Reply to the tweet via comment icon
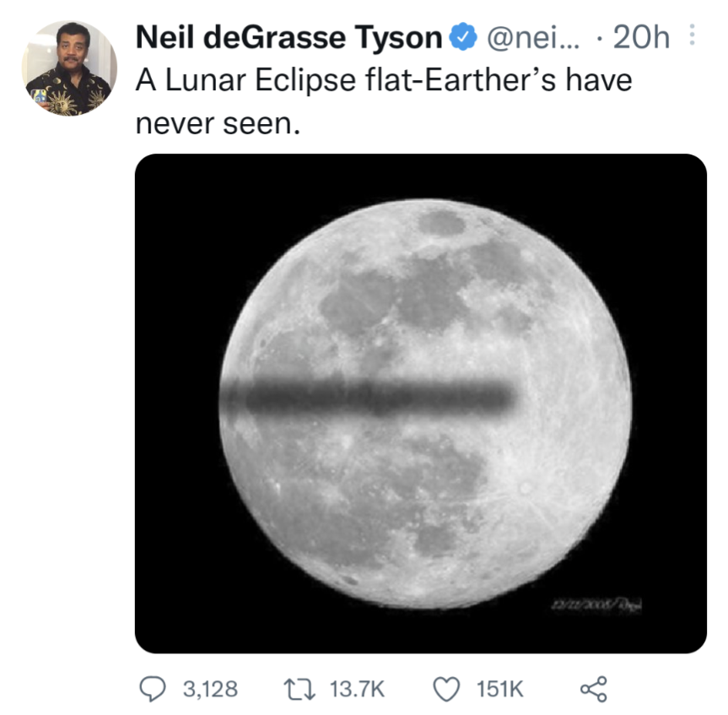Screen dimensions: 728x715 [154, 690]
